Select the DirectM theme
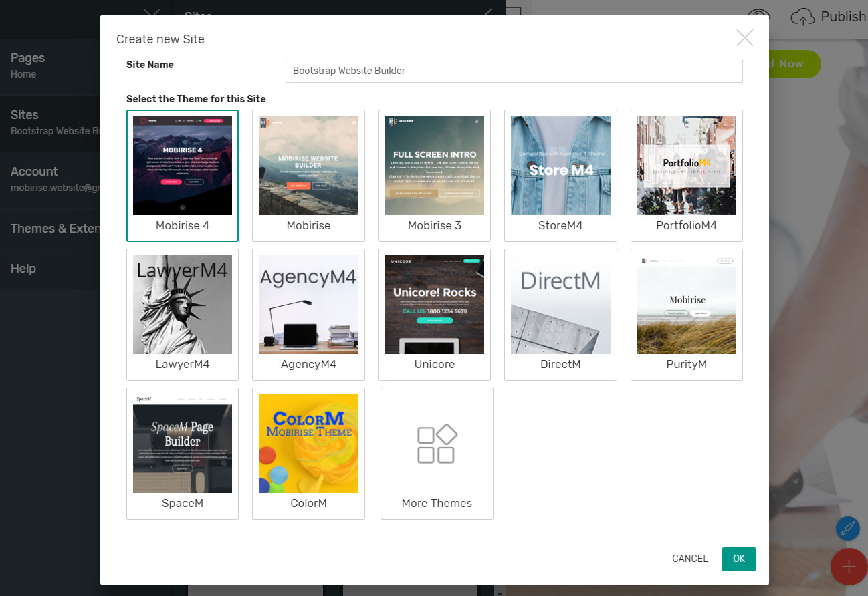868x596 pixels. (560, 305)
